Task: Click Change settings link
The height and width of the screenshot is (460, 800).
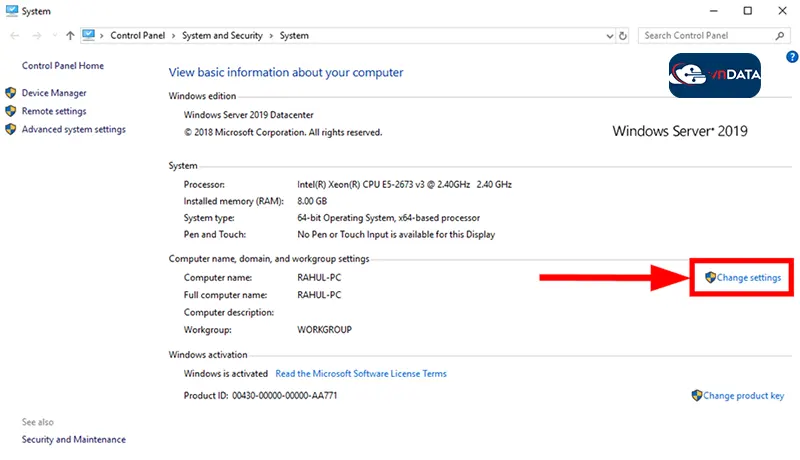Action: tap(748, 277)
